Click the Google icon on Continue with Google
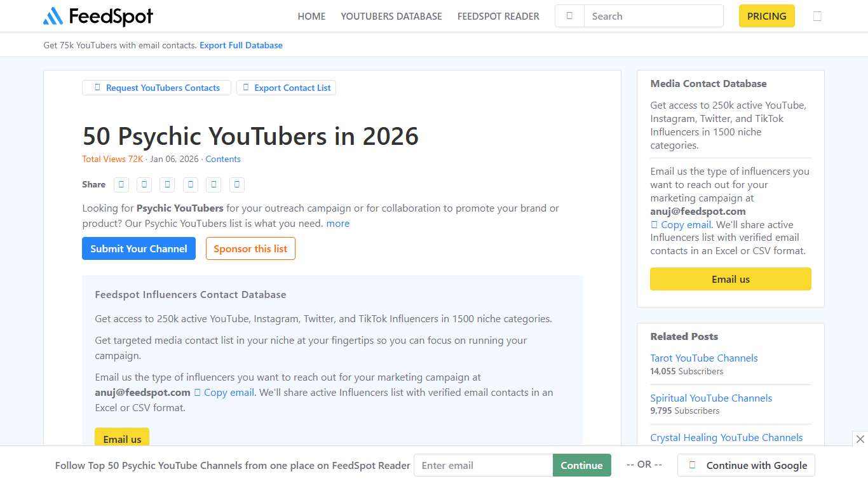The image size is (868, 488). click(693, 465)
